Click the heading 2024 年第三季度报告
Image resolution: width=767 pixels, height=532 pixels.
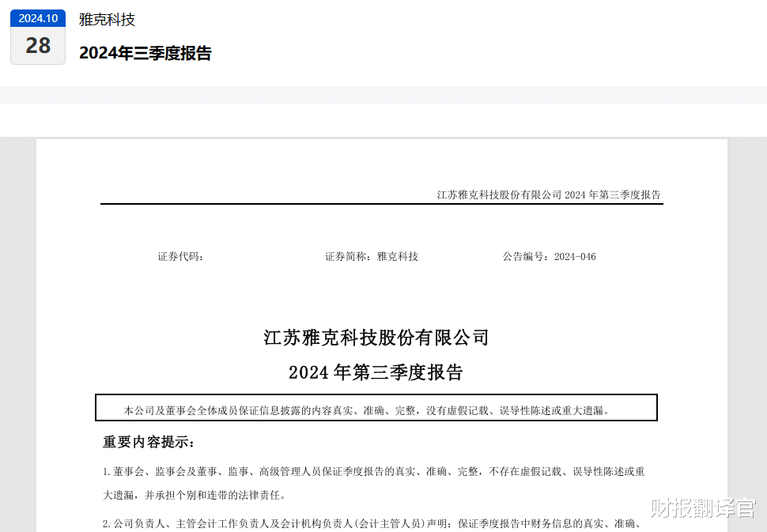376,372
